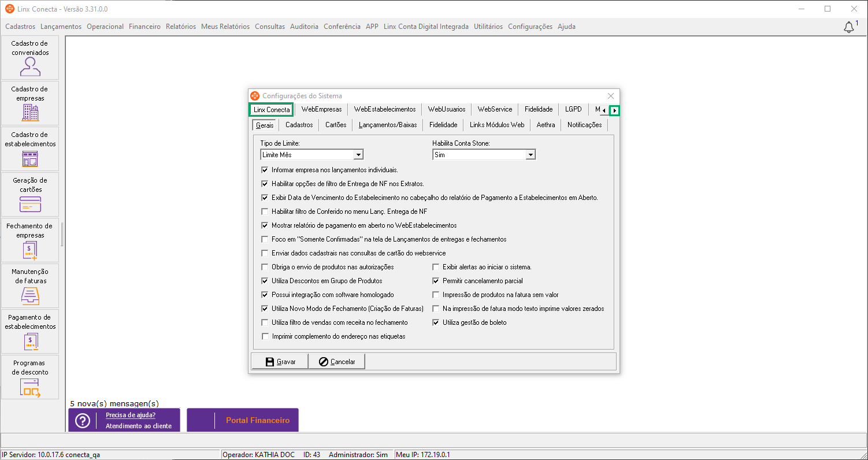The image size is (868, 460).
Task: Open the Auditoria menu
Action: click(x=304, y=27)
